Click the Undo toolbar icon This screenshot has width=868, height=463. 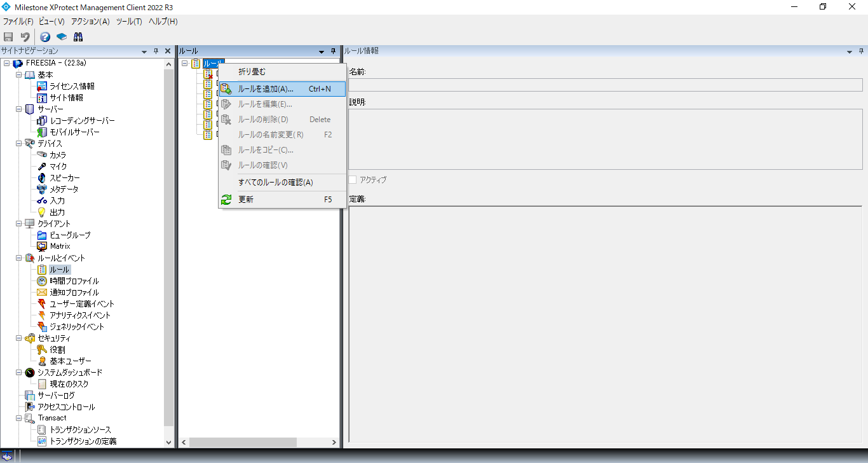pyautogui.click(x=25, y=37)
